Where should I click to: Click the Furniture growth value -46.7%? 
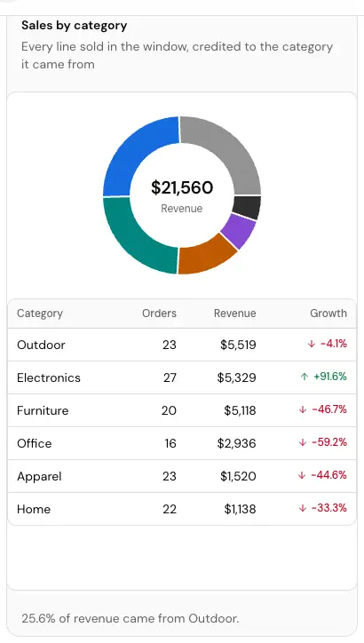point(329,409)
